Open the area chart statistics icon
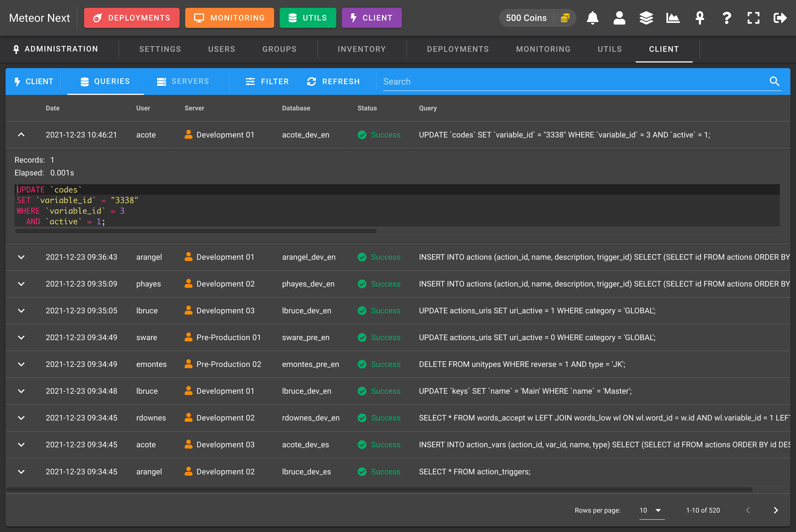Screen dimensions: 796x532 [673, 18]
